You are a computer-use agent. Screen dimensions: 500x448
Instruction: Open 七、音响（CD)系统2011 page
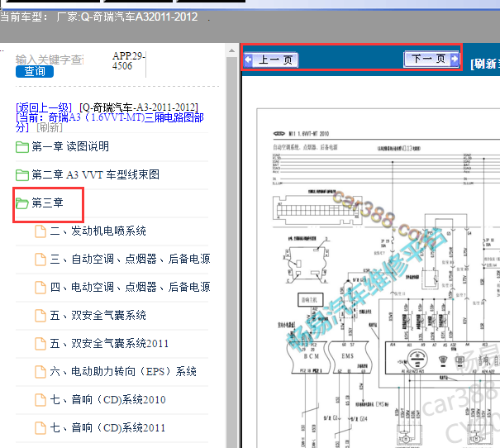107,427
